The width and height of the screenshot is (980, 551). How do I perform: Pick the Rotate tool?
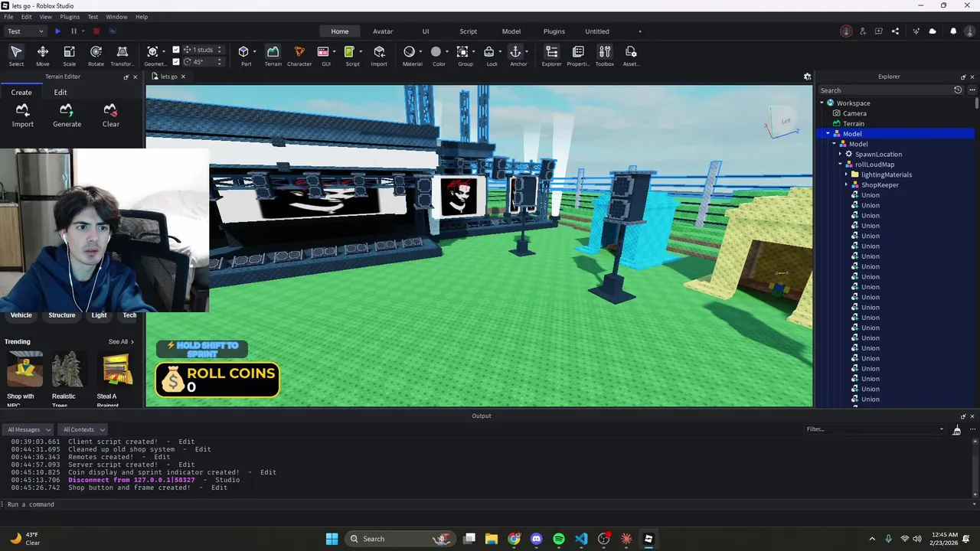pos(96,55)
